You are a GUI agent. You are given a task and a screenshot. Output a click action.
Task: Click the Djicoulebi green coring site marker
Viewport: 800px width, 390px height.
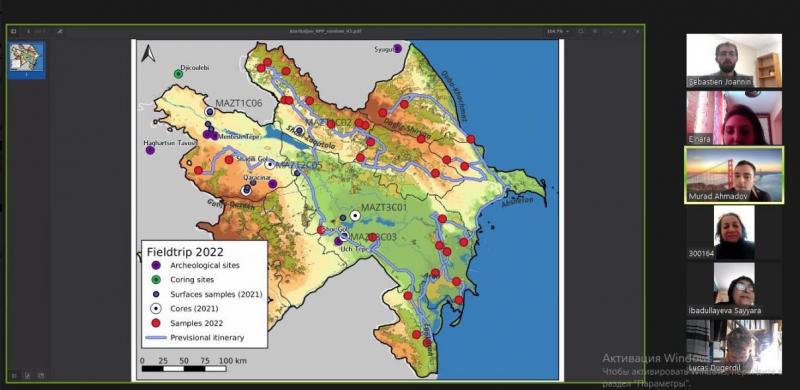178,74
